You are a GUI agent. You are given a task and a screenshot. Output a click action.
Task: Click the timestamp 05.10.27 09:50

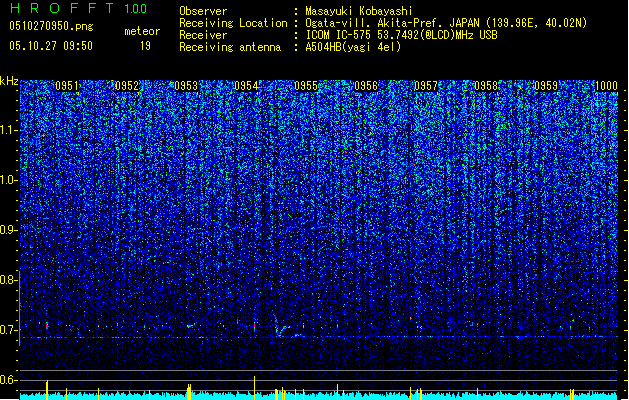pyautogui.click(x=51, y=46)
